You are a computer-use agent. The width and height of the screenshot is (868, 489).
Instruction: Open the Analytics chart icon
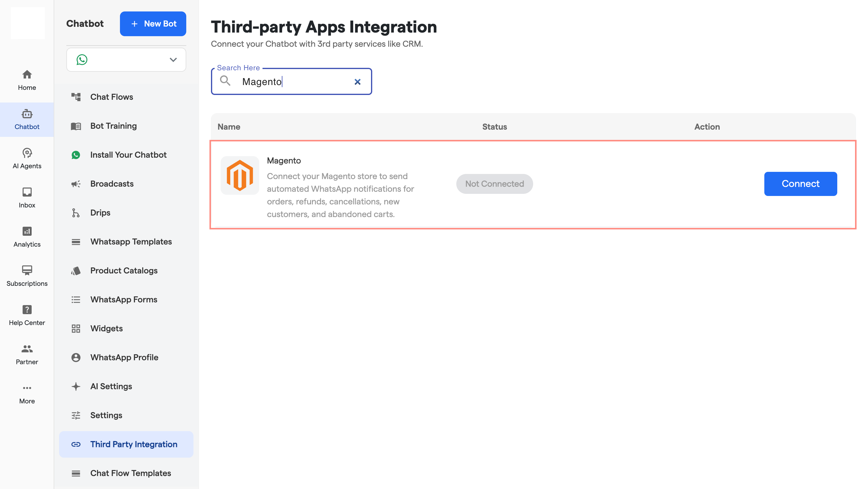27,231
